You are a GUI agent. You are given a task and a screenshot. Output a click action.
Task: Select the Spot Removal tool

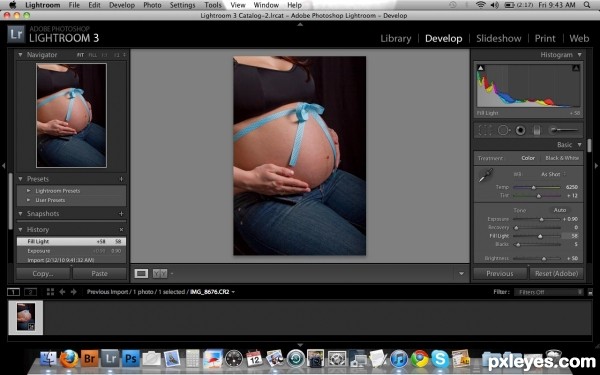click(x=504, y=130)
